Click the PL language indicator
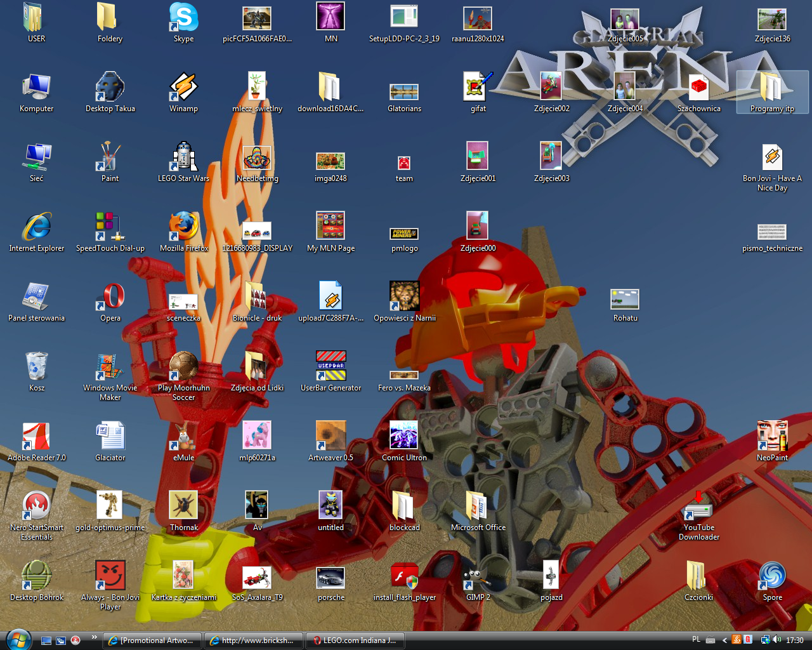 pos(697,640)
